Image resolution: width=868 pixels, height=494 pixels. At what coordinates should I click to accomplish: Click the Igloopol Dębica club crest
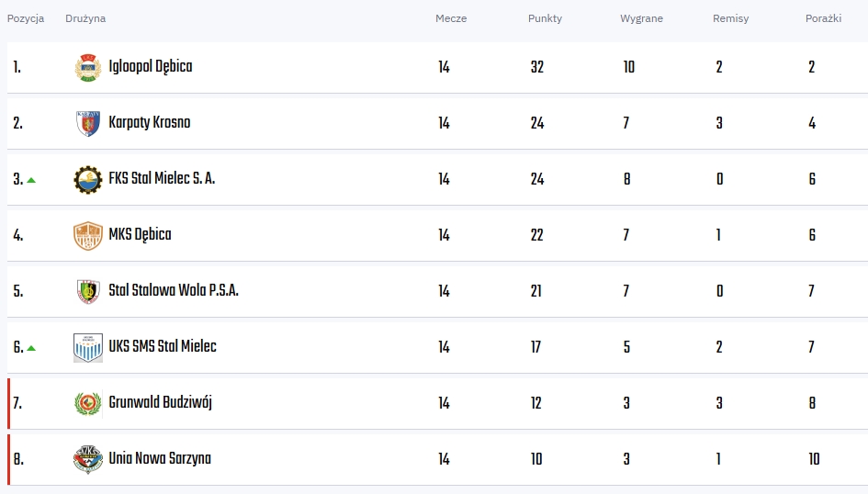coord(88,68)
